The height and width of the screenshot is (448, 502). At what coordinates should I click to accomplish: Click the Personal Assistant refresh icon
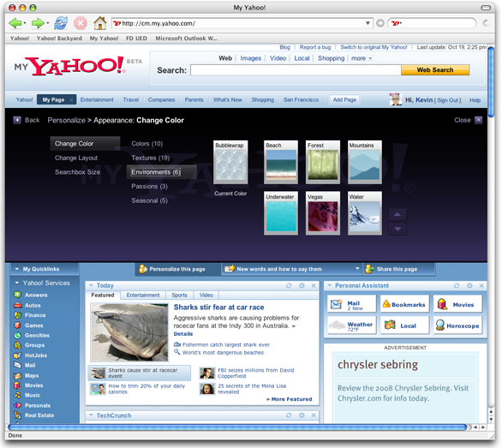click(457, 285)
